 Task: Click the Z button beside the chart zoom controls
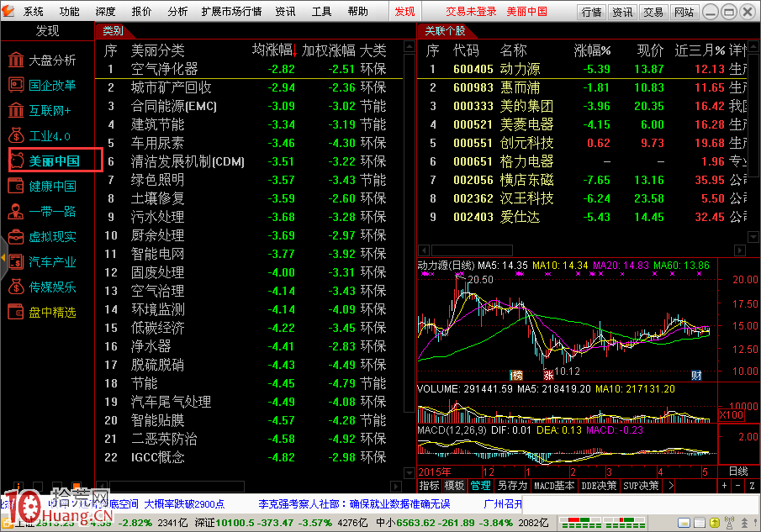tap(752, 486)
